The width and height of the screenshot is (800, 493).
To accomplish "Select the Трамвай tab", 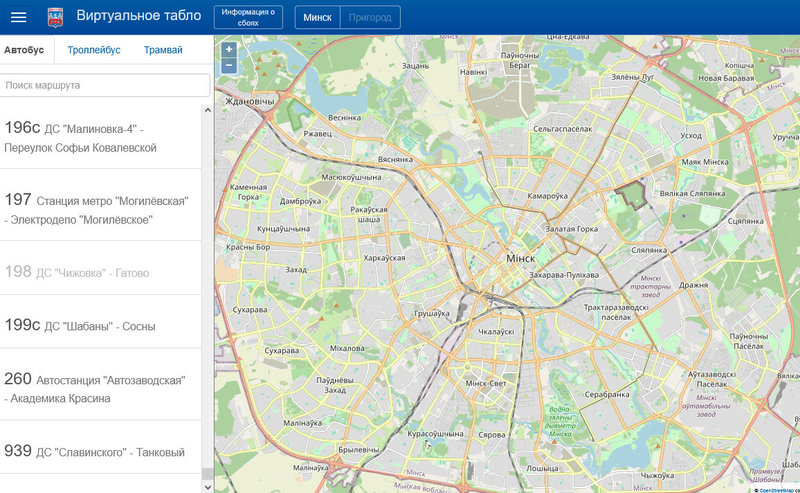I will (163, 50).
